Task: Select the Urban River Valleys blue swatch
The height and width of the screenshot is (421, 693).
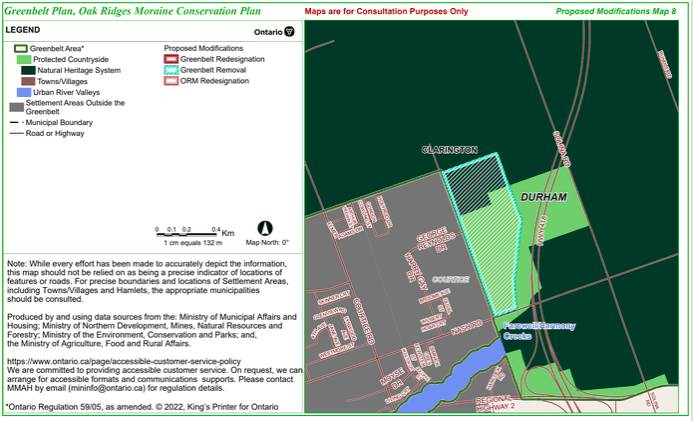Action: click(23, 92)
